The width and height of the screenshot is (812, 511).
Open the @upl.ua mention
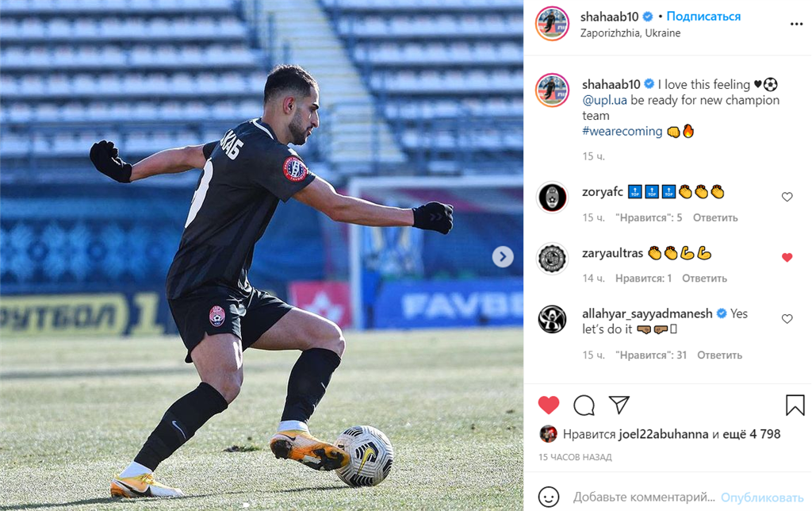point(604,100)
